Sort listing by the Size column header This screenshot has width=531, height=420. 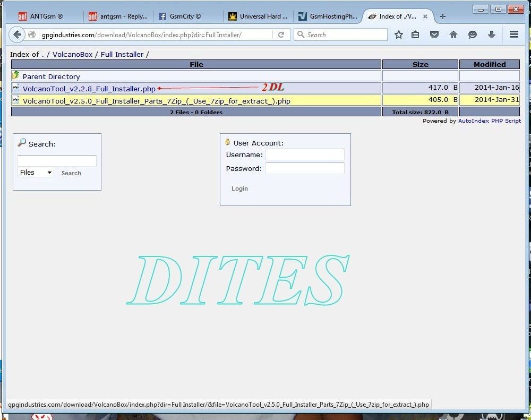420,64
